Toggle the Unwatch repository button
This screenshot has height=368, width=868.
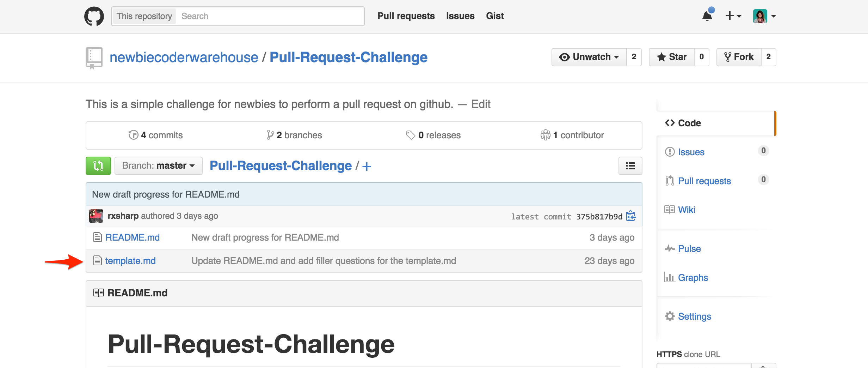pyautogui.click(x=589, y=57)
